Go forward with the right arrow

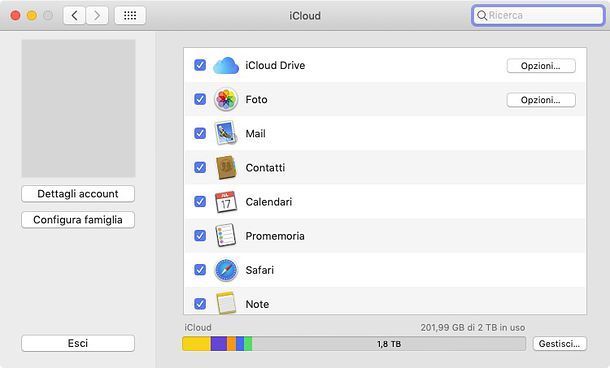pos(97,16)
